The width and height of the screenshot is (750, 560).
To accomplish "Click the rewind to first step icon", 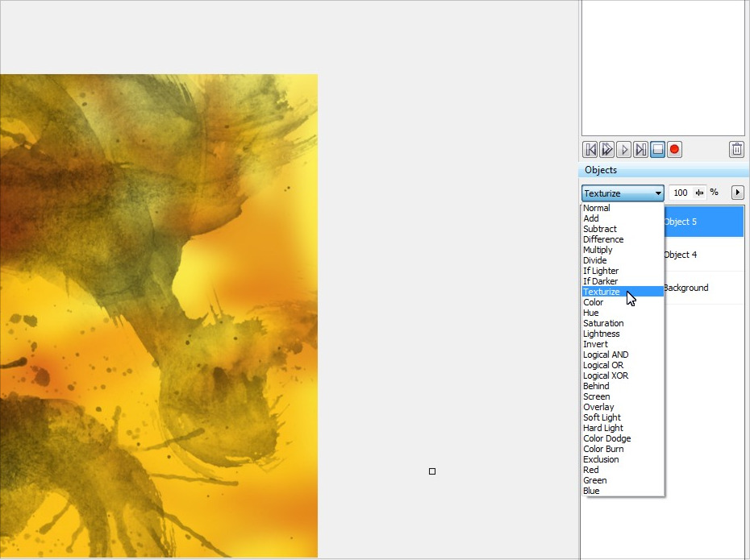I will (590, 150).
